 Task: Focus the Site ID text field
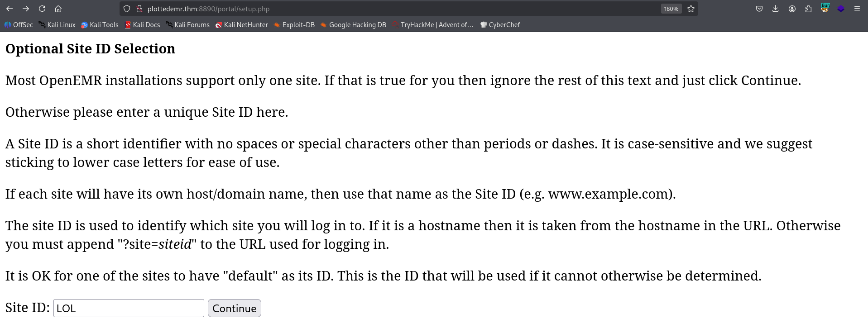tap(129, 308)
